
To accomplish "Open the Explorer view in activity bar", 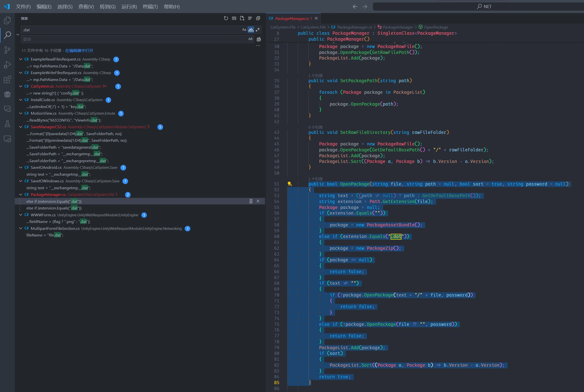I will (7, 21).
